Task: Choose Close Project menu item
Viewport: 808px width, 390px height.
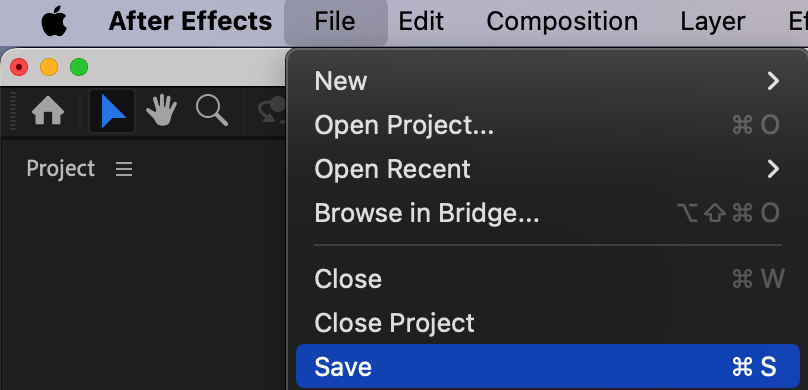Action: pyautogui.click(x=546, y=323)
